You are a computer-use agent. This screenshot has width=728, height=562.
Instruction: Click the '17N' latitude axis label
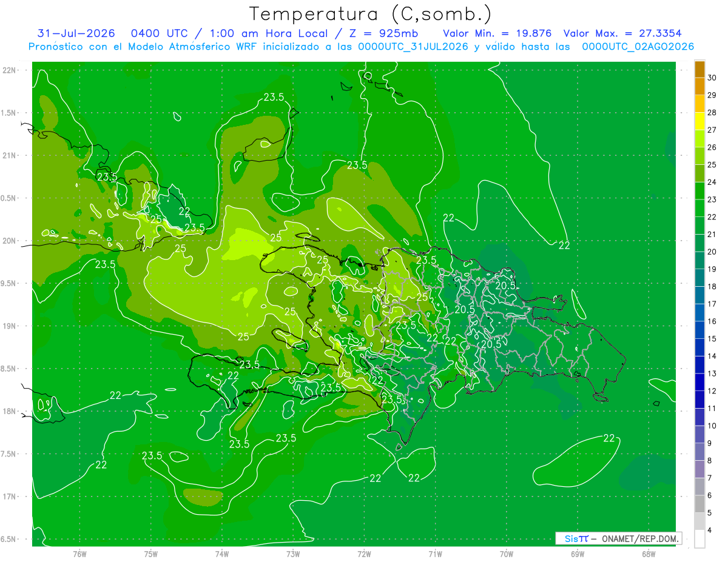tap(10, 497)
